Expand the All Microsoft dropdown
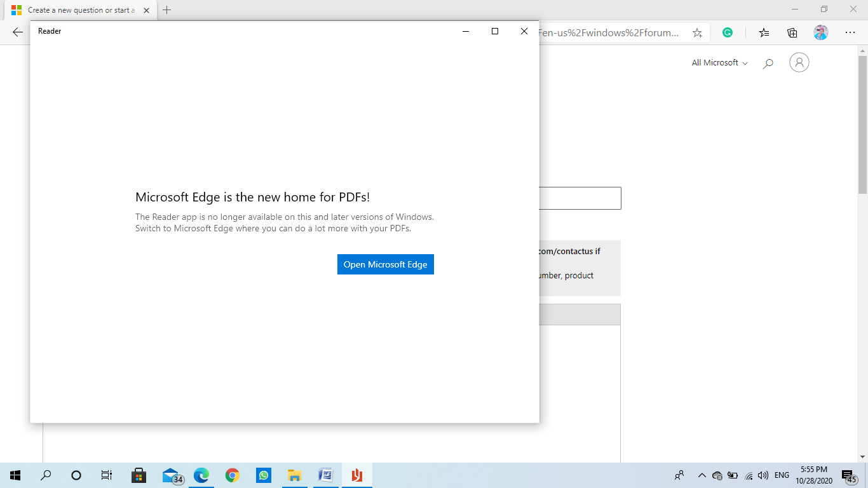868x488 pixels. [720, 62]
